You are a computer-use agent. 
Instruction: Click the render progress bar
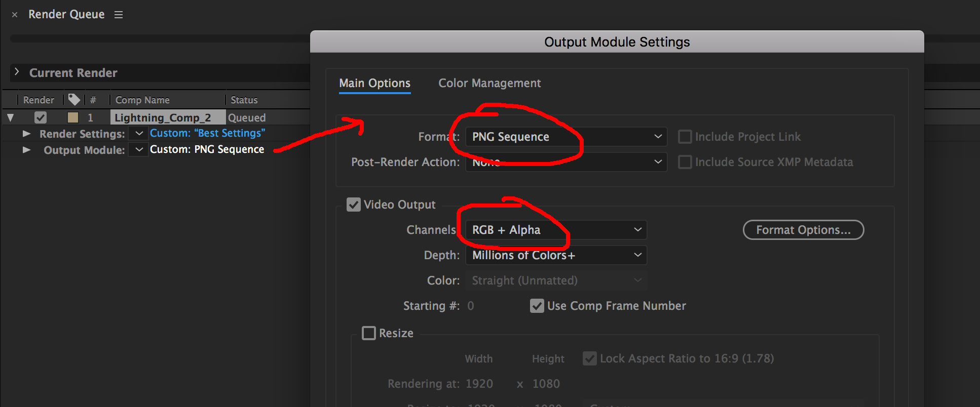tap(160, 38)
